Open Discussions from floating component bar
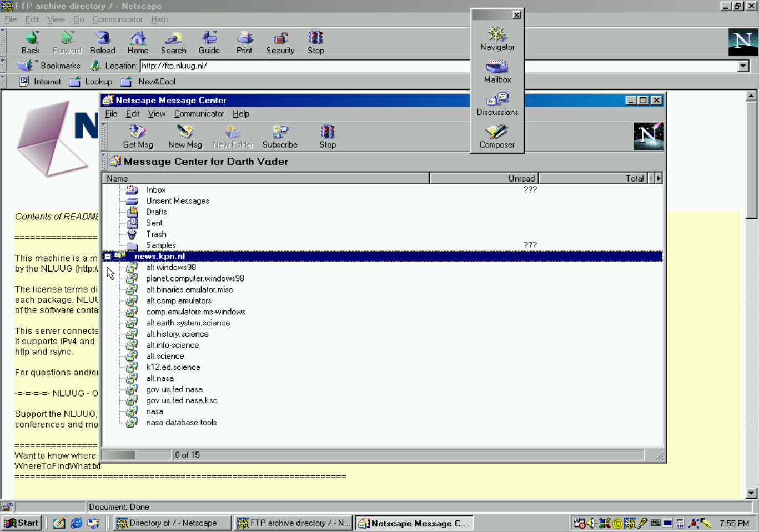 tap(497, 104)
